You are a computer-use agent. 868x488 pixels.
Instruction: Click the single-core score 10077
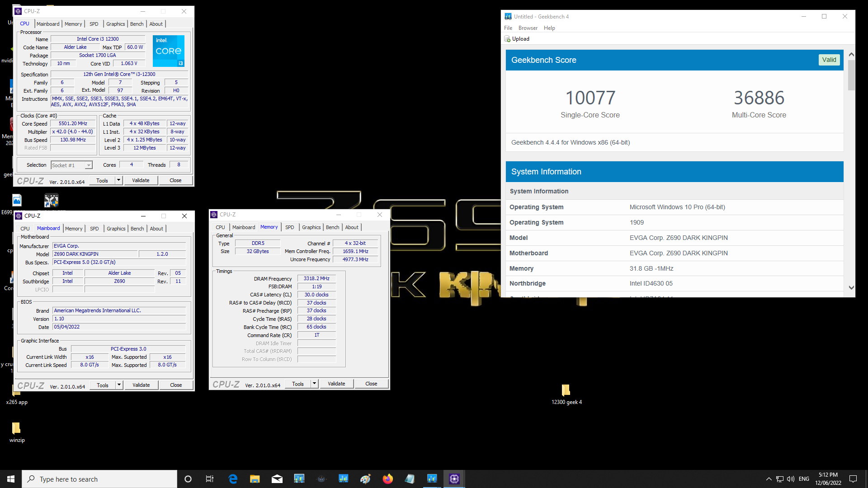[590, 98]
